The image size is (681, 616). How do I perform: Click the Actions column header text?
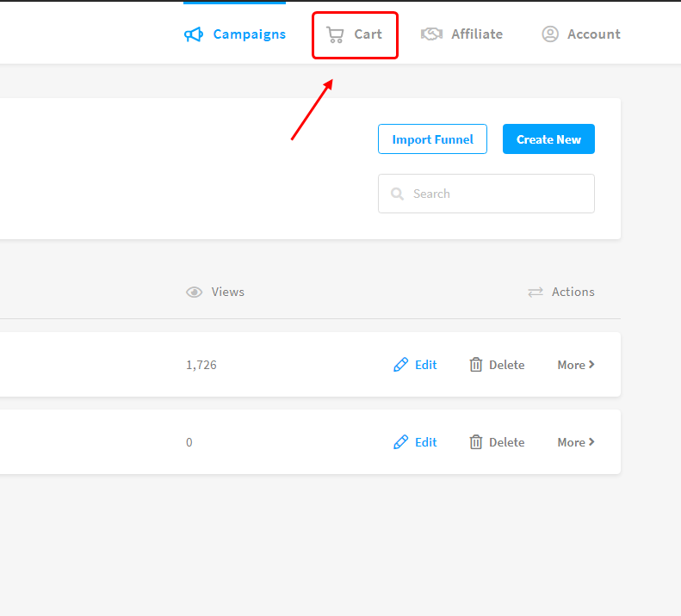coord(573,293)
